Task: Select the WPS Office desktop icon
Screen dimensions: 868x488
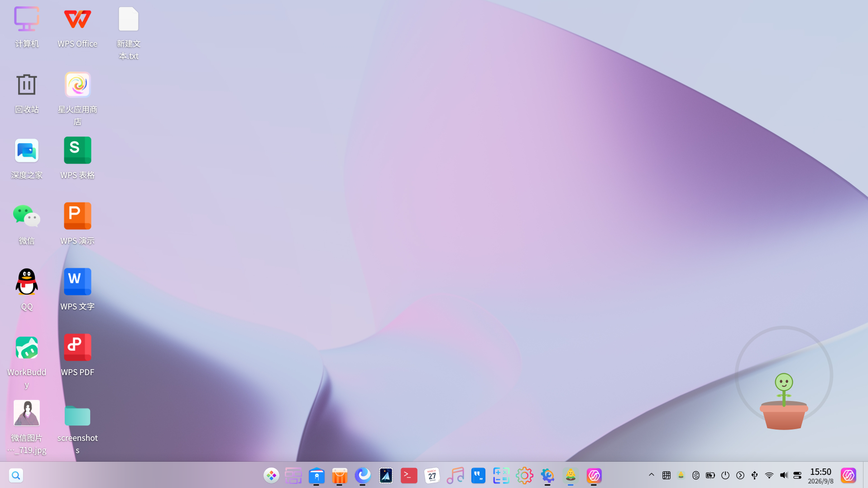Action: click(x=77, y=27)
